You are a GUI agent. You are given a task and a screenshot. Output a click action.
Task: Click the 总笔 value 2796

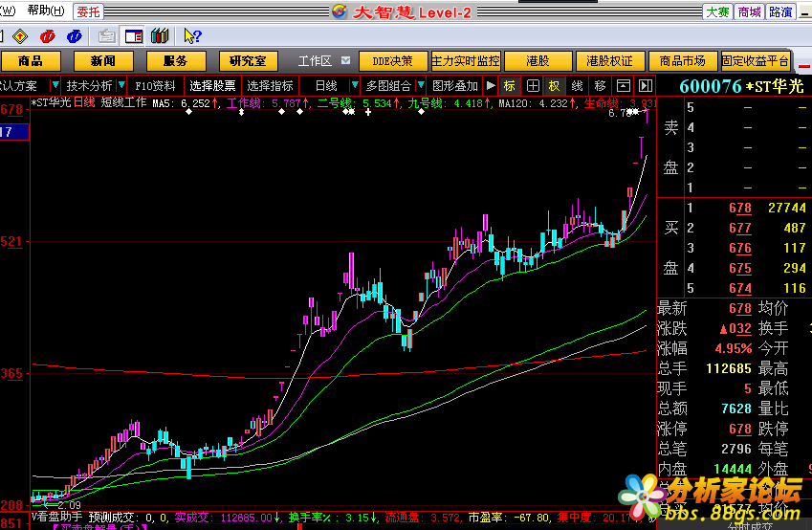click(736, 449)
